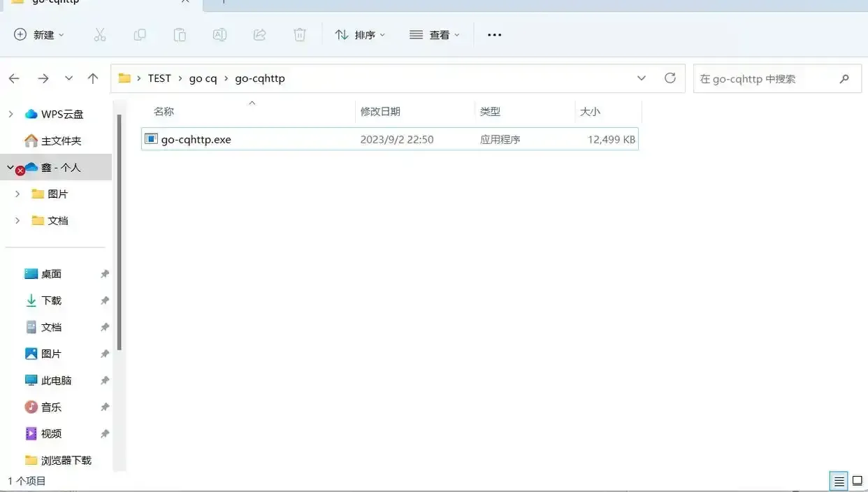Refresh the current folder view
The image size is (868, 492).
pyautogui.click(x=670, y=78)
